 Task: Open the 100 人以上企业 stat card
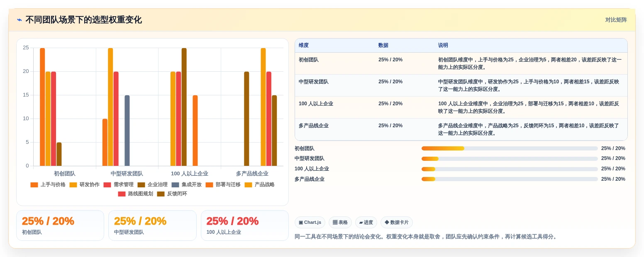[245, 225]
